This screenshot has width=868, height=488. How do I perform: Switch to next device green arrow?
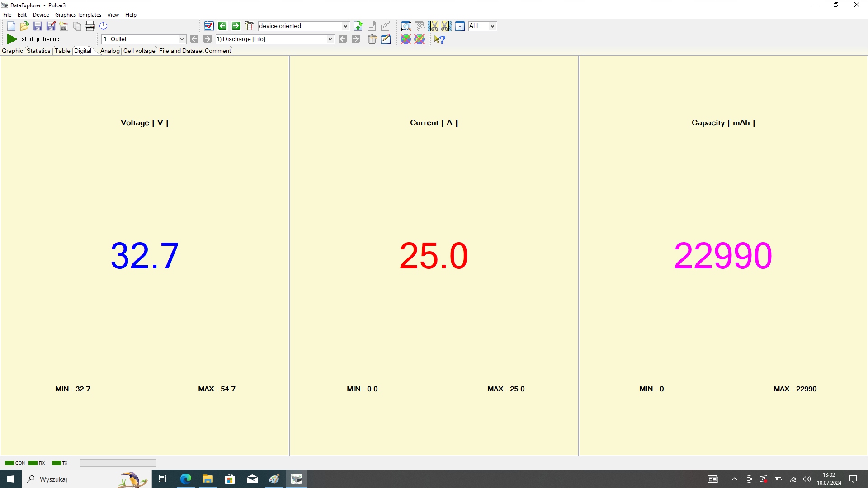236,26
